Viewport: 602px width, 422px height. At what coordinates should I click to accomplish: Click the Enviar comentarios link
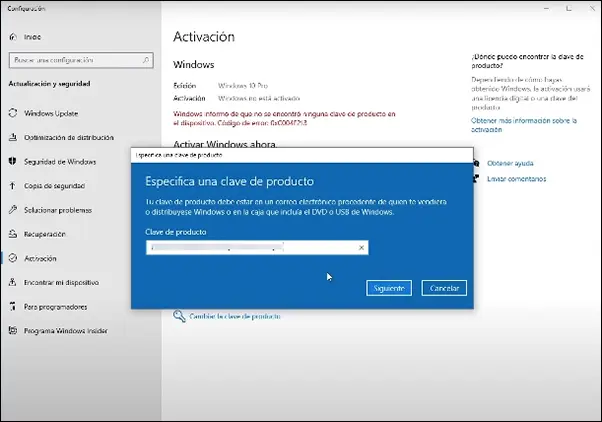516,179
